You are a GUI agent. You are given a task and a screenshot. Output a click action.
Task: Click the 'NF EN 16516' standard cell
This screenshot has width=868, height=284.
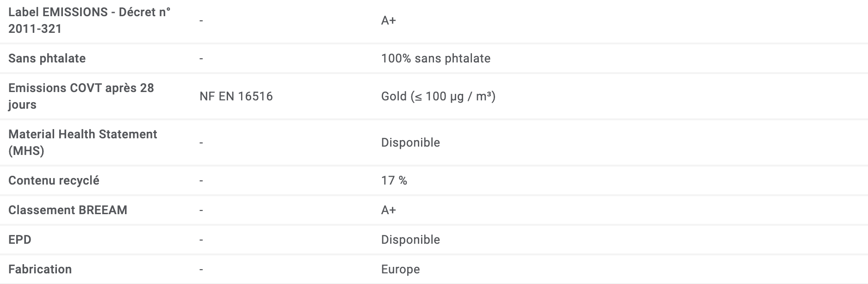[236, 96]
